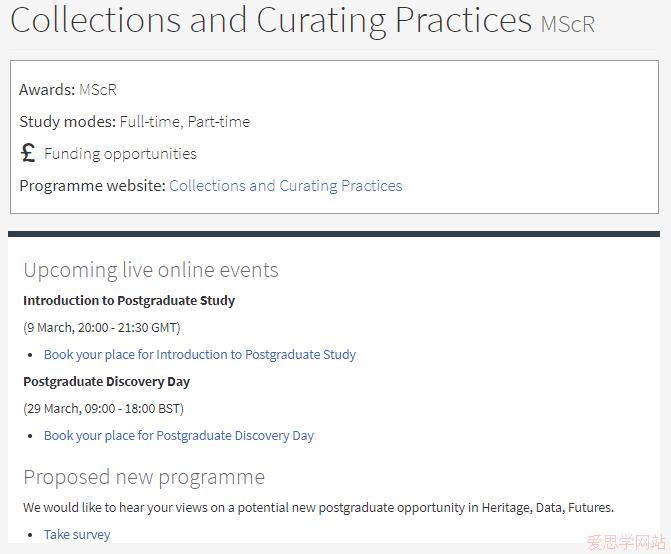Screen dimensions: 671x554
Task: Click the 29 March 09:00 - 18:00 BST time
Action: point(104,409)
